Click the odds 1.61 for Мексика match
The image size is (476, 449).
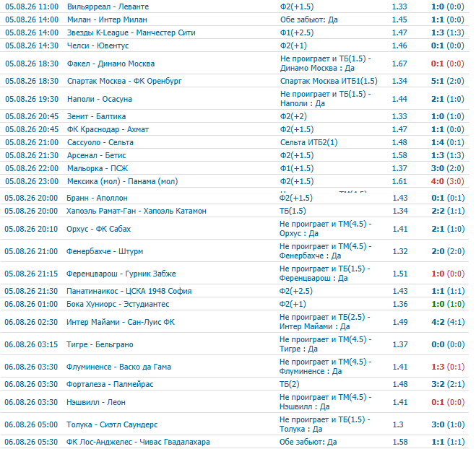pos(399,182)
